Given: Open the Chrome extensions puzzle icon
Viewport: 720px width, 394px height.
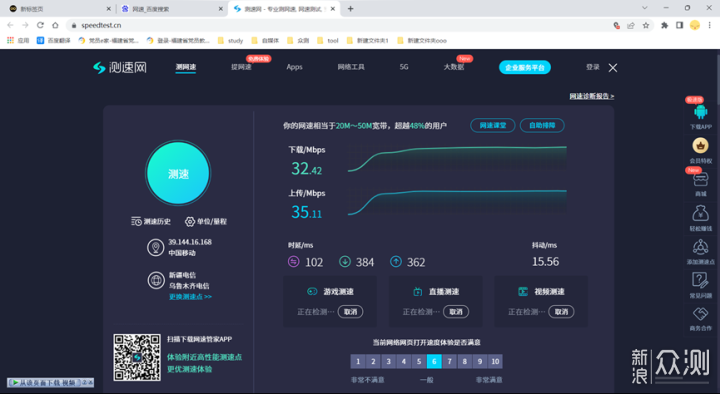Looking at the screenshot, I should (664, 25).
